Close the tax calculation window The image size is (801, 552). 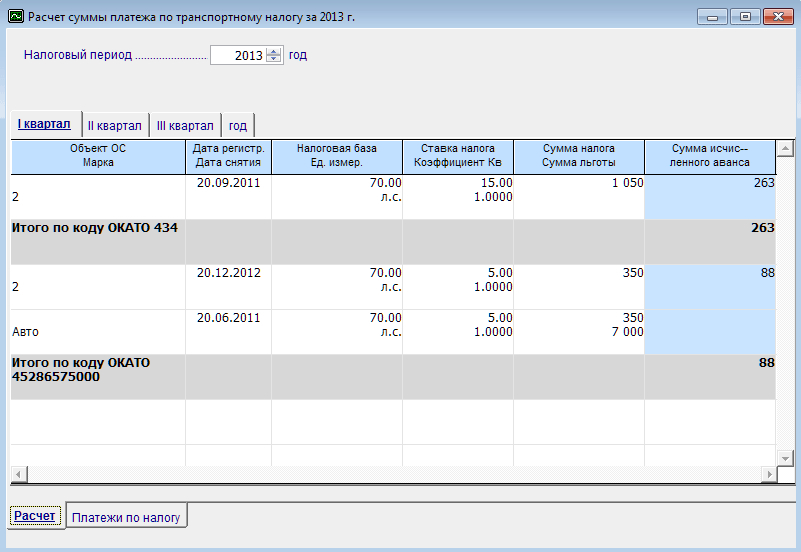pos(778,17)
